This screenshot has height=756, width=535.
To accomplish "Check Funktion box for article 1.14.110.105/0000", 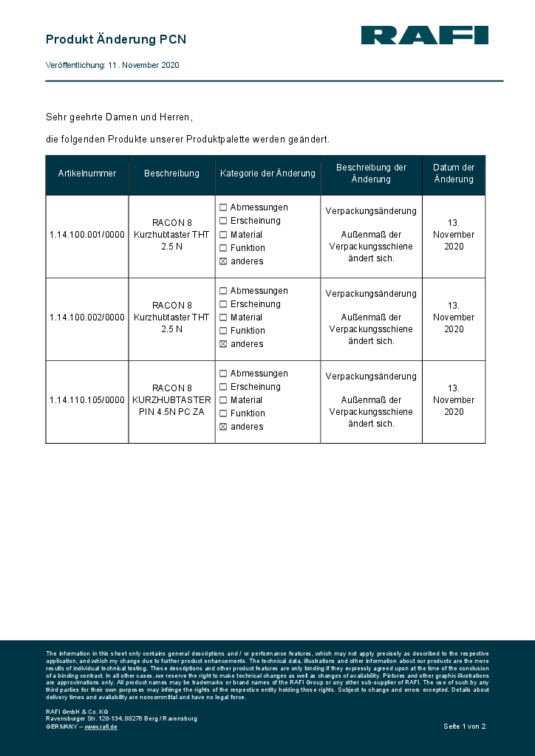I will [x=223, y=413].
